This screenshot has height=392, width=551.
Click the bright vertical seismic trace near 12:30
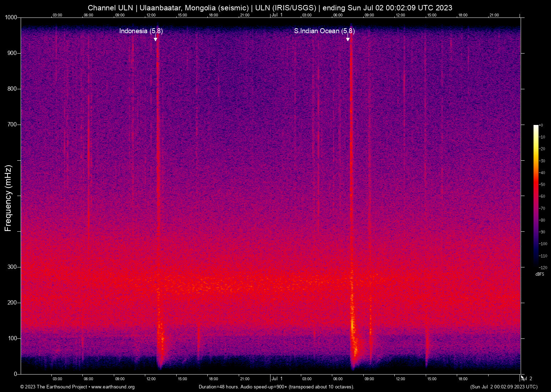coord(158,196)
